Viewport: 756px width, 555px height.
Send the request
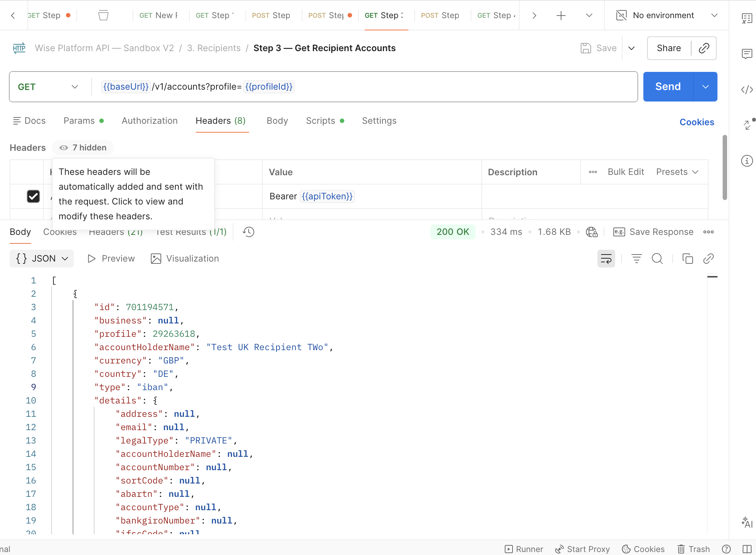point(668,87)
